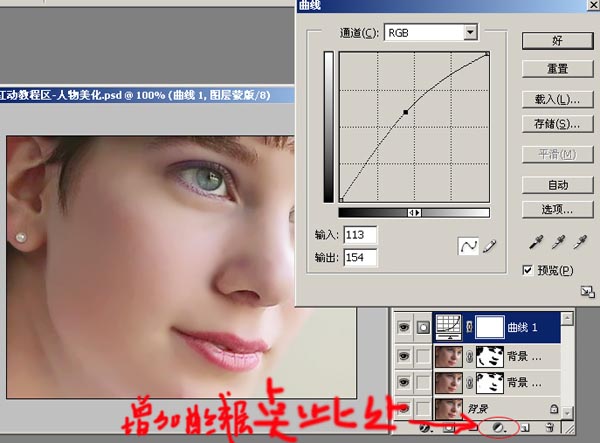
Task: Click the dialog expand icon below Preview
Action: tap(587, 292)
